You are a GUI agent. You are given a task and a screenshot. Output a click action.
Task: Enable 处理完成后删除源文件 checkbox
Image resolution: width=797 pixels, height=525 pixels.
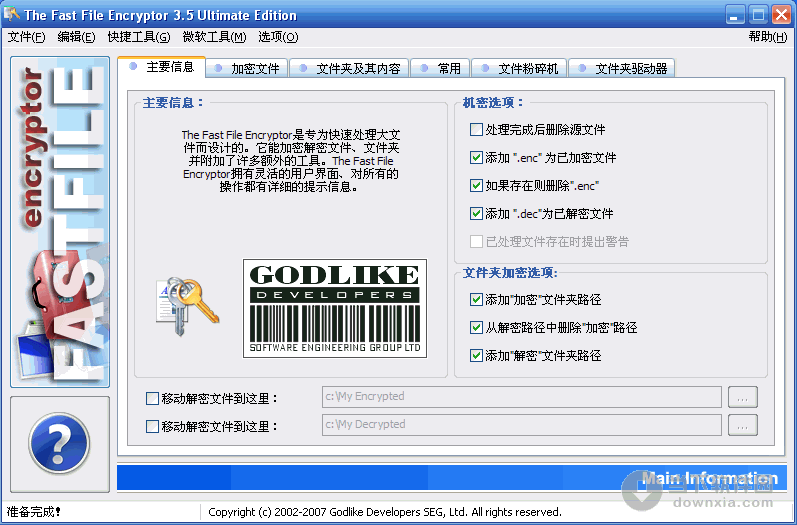(x=476, y=130)
